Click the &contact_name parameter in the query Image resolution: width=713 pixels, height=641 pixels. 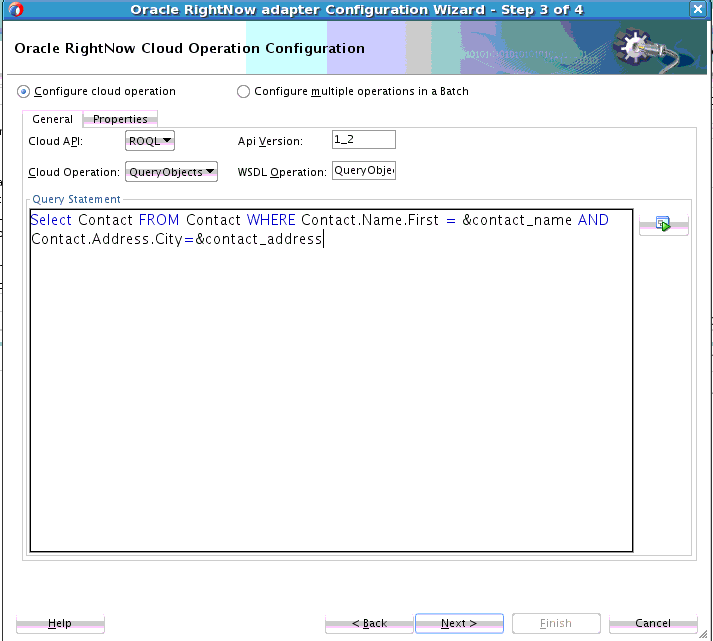click(517, 220)
